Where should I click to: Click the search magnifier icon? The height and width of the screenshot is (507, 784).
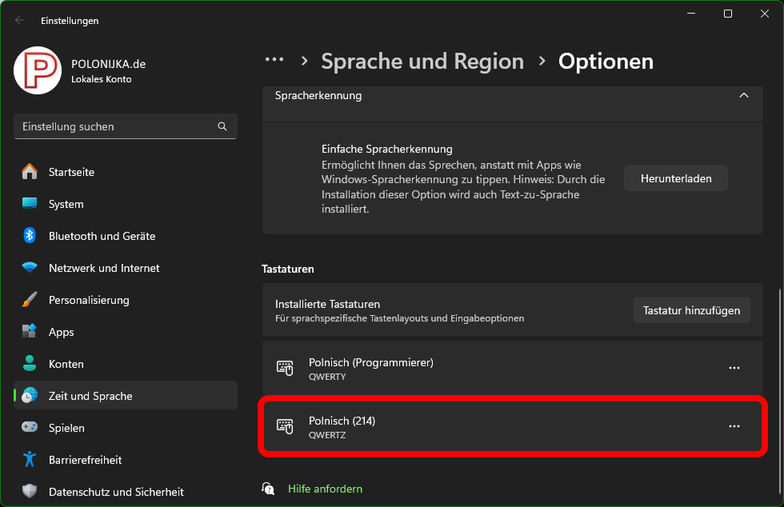click(222, 127)
